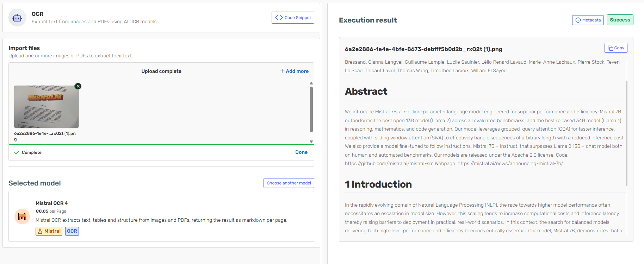Click the uploaded file name label

(45, 136)
